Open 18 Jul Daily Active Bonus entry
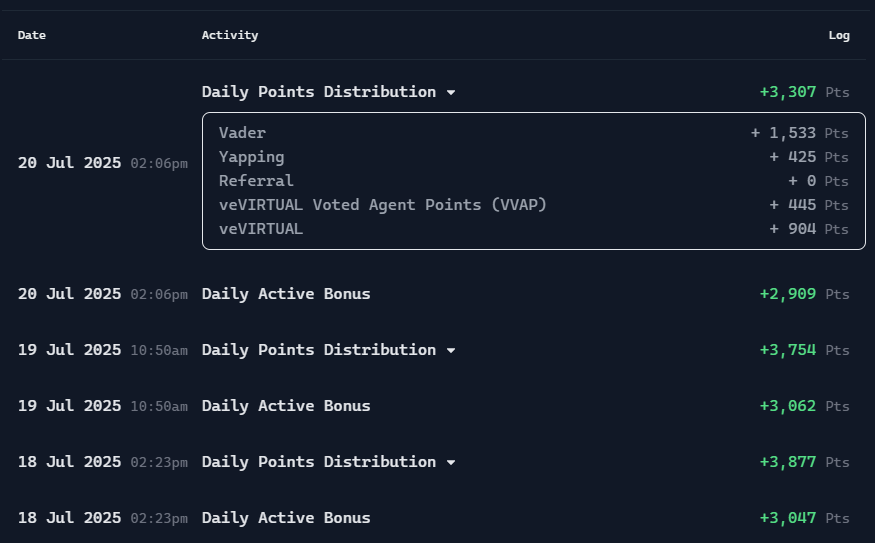 [x=434, y=518]
